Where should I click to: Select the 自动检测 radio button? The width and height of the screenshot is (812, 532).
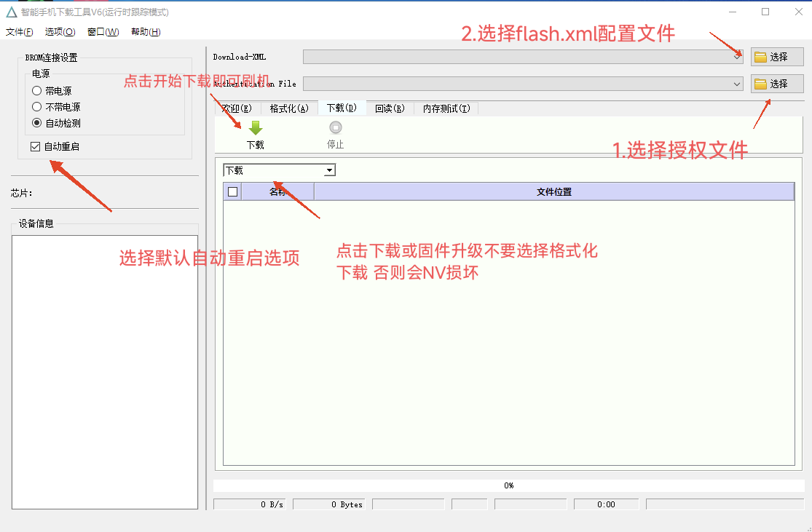(36, 123)
